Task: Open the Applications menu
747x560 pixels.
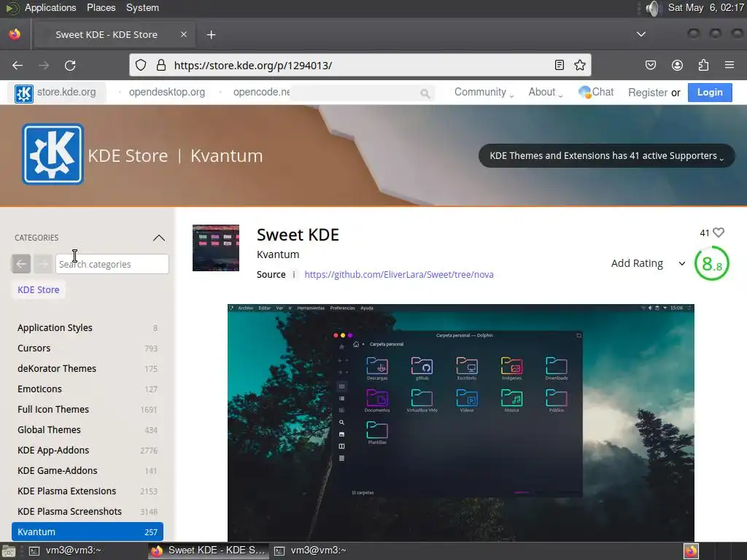Action: (50, 7)
